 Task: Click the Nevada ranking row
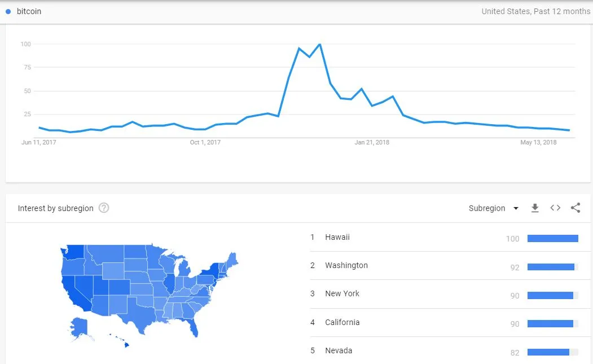pos(450,351)
